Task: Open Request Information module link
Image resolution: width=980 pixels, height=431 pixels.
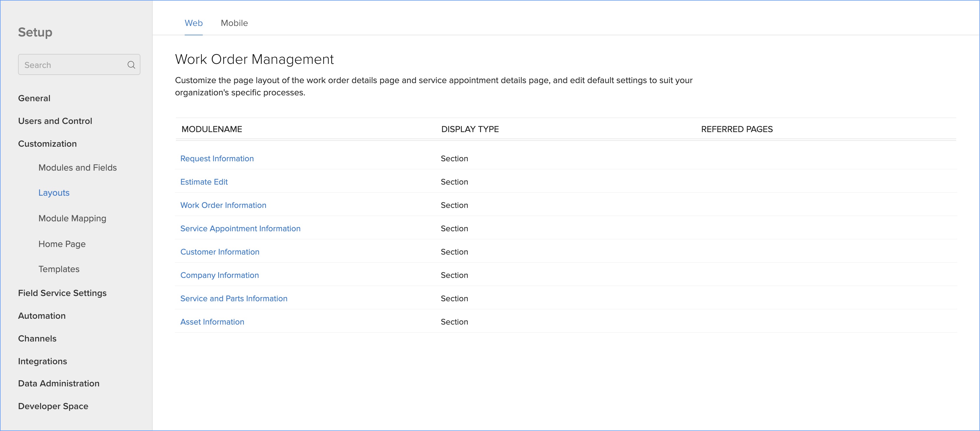Action: click(217, 159)
